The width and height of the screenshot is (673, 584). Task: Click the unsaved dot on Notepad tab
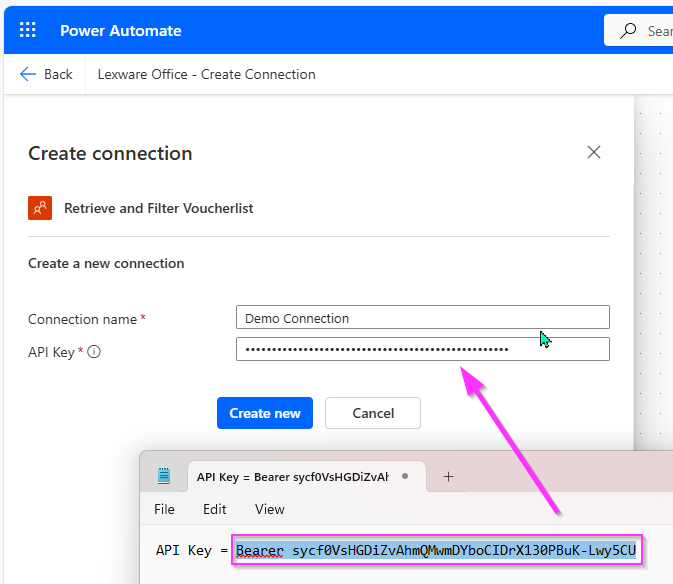405,477
